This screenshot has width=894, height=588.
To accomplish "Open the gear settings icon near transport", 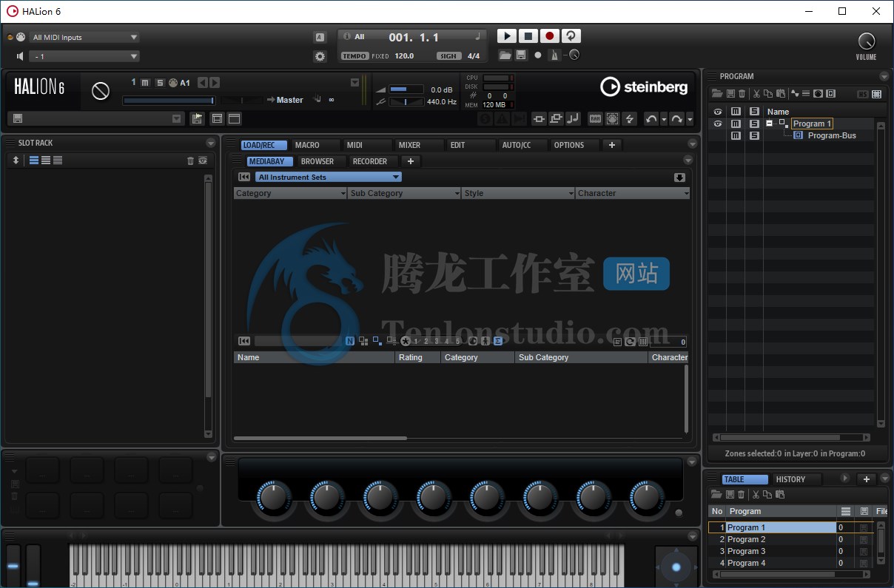I will (320, 56).
